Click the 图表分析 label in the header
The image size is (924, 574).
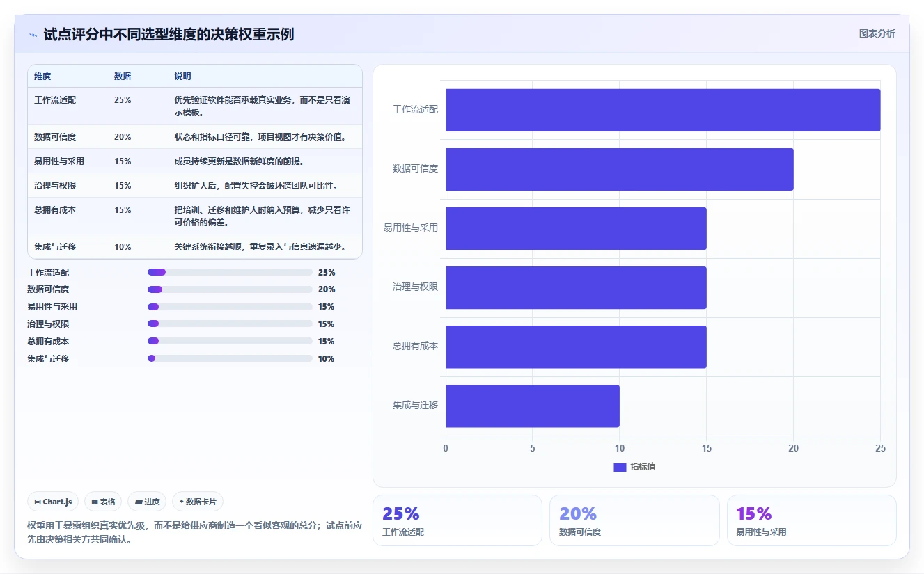pos(877,33)
